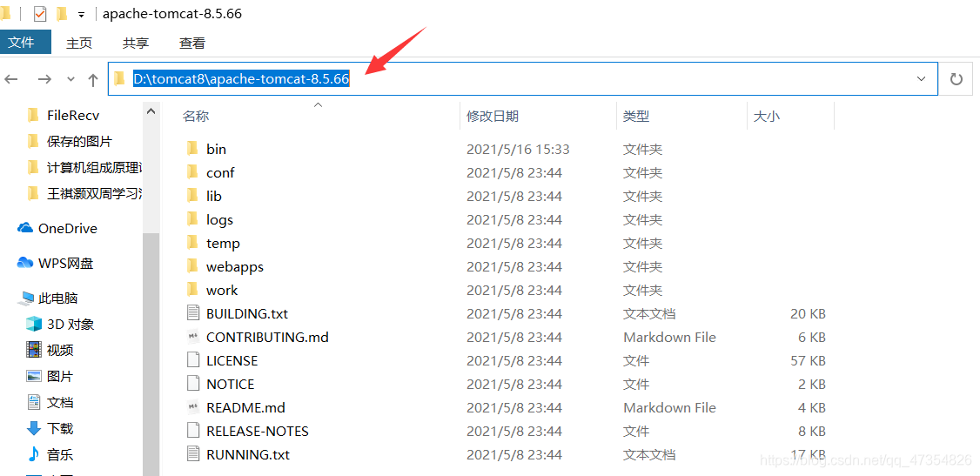Click the webapps folder name
Image resolution: width=980 pixels, height=476 pixels.
pos(235,267)
